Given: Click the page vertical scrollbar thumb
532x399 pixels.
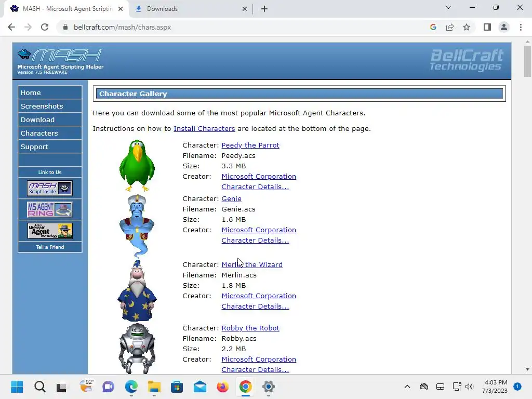Looking at the screenshot, I should 527,61.
